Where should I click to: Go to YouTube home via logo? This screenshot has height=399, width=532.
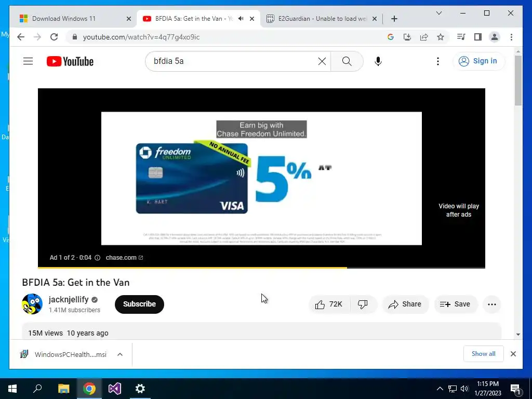click(x=70, y=61)
